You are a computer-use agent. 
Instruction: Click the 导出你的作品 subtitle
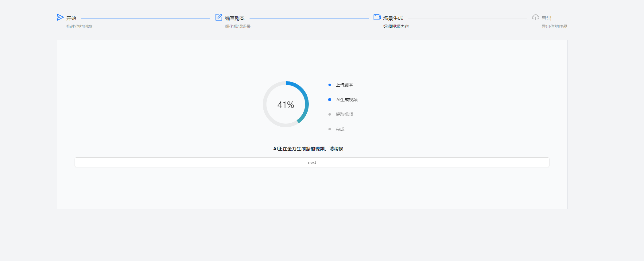click(554, 26)
